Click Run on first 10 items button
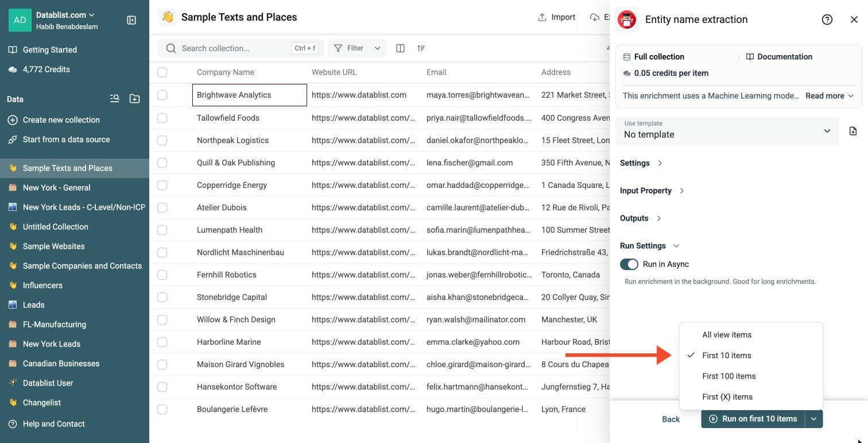Screen dimensions: 868x443 tap(753, 419)
